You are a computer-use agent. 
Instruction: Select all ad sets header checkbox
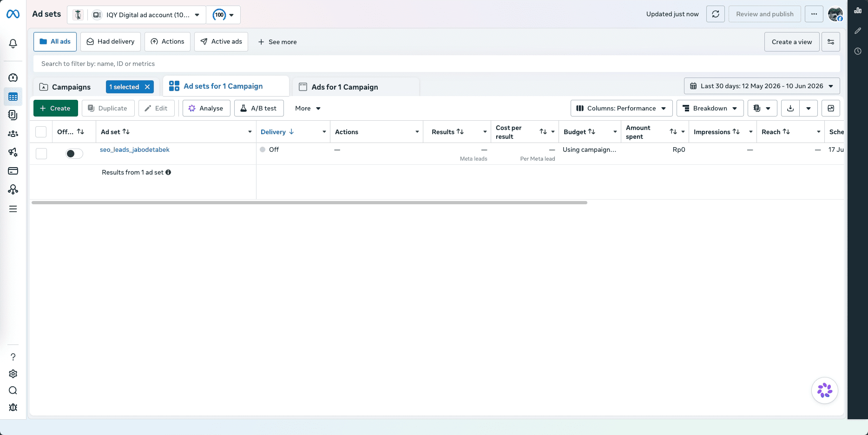(41, 132)
